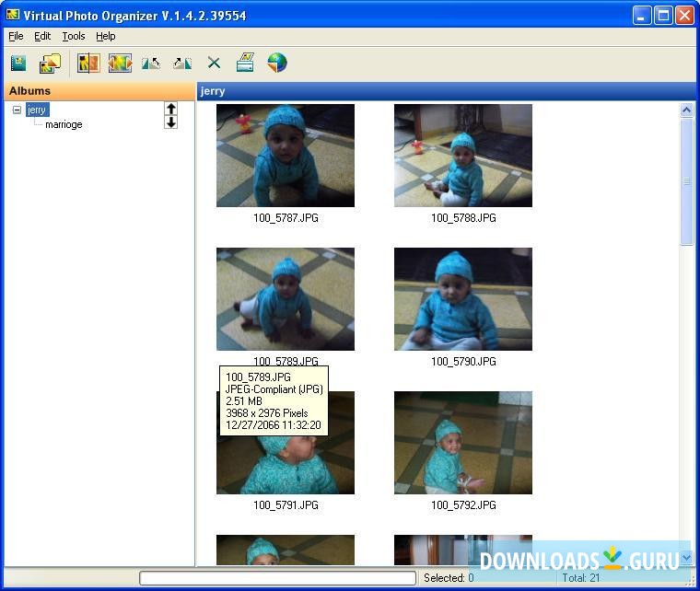Click the globe web toolbar icon

[277, 63]
